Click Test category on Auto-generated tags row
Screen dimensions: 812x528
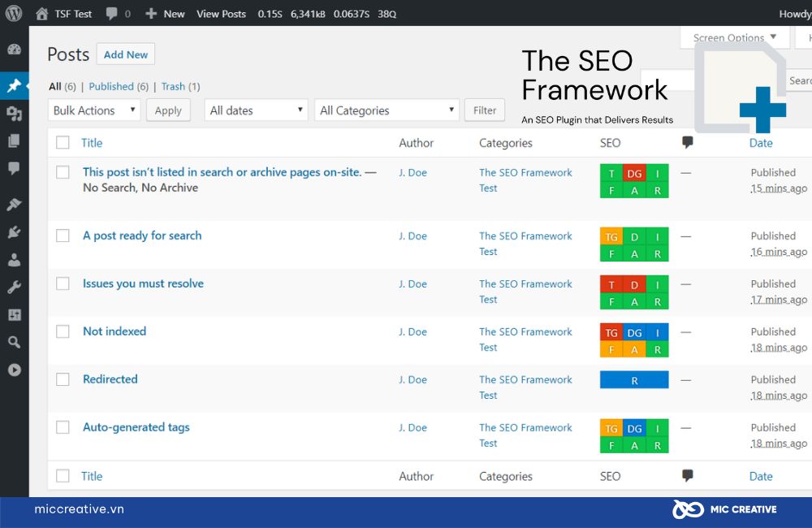click(488, 443)
